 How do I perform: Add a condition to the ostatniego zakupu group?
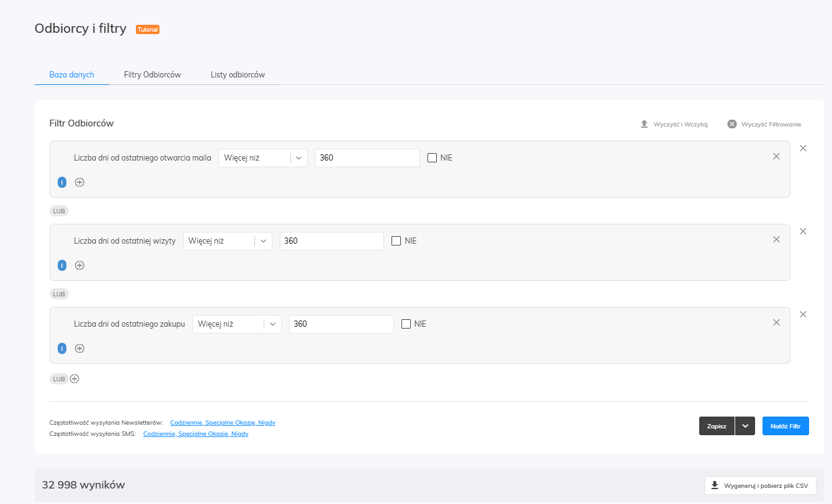[79, 348]
